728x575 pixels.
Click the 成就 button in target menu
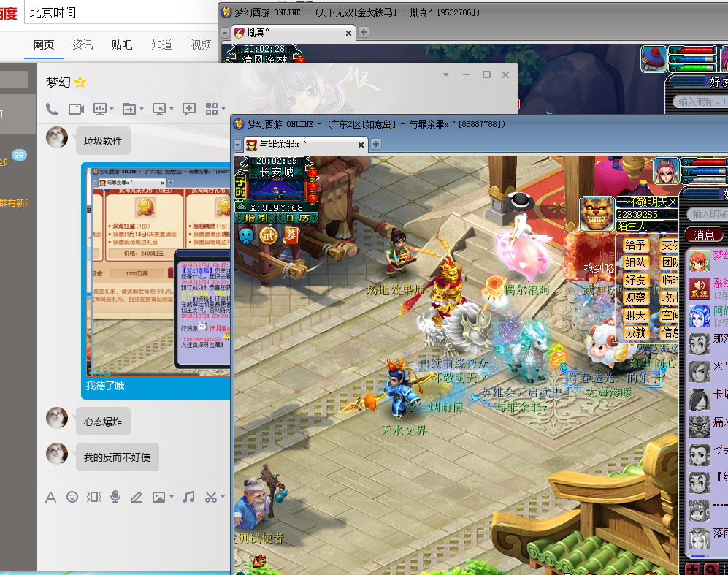(635, 332)
